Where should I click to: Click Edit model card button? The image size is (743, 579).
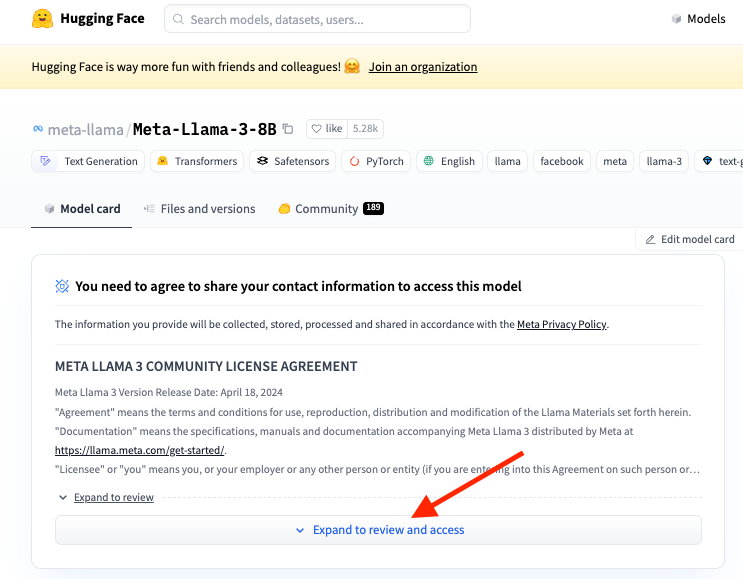coord(690,239)
